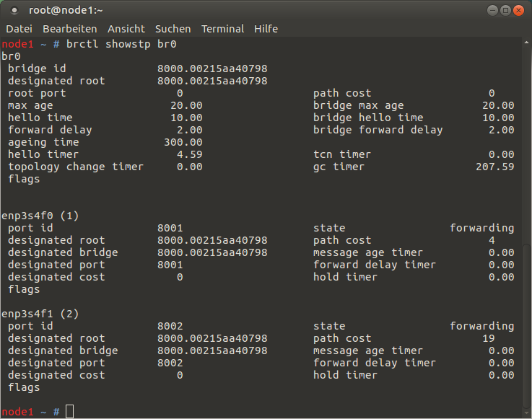The height and width of the screenshot is (419, 532).
Task: Open the Suchen menu
Action: coord(173,29)
